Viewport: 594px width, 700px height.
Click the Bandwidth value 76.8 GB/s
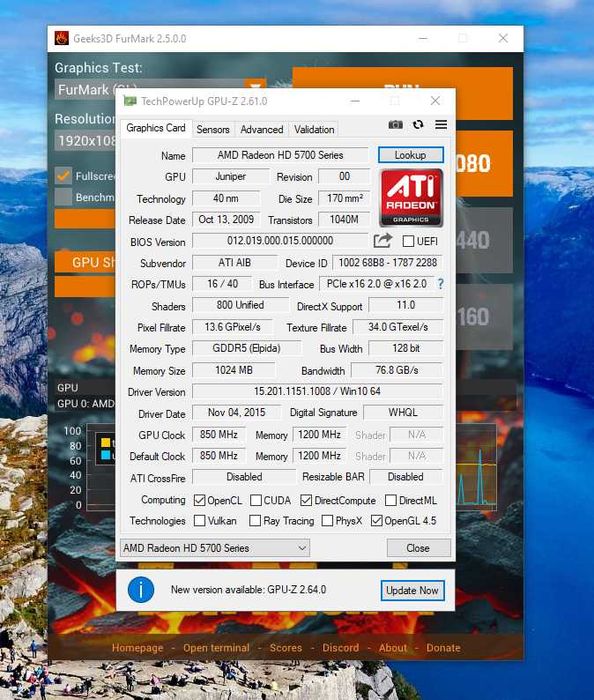[397, 370]
